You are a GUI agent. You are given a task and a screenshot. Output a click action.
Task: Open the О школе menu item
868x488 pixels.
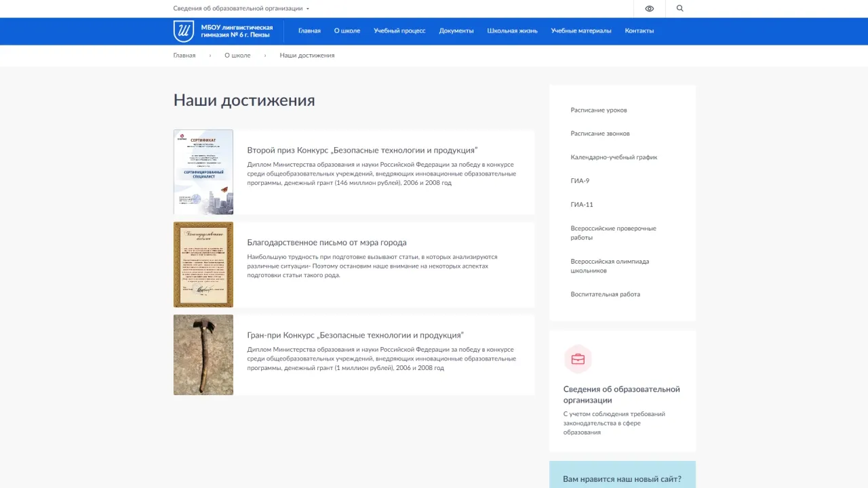[347, 31]
